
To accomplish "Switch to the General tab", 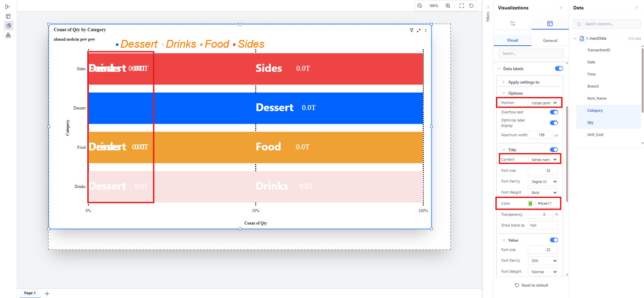I will (x=550, y=40).
